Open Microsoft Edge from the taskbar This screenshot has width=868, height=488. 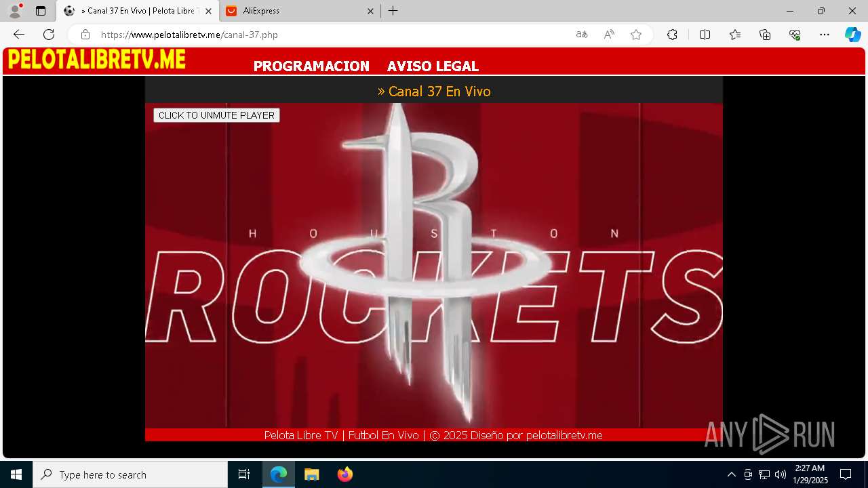click(279, 474)
